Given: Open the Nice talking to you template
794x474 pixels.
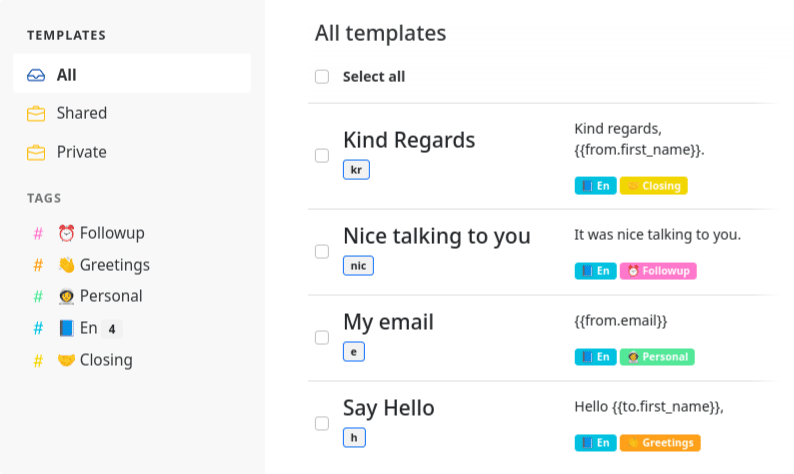Looking at the screenshot, I should coord(436,236).
